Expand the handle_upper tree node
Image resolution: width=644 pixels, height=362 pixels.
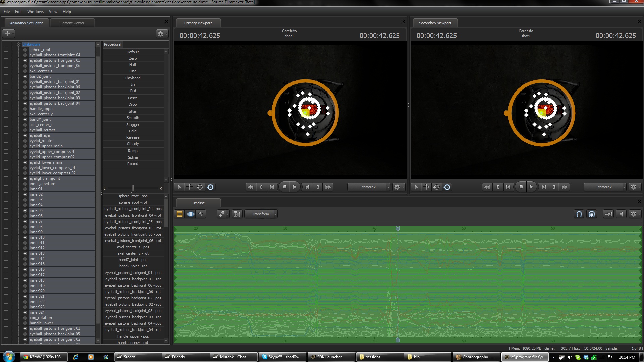(x=25, y=109)
